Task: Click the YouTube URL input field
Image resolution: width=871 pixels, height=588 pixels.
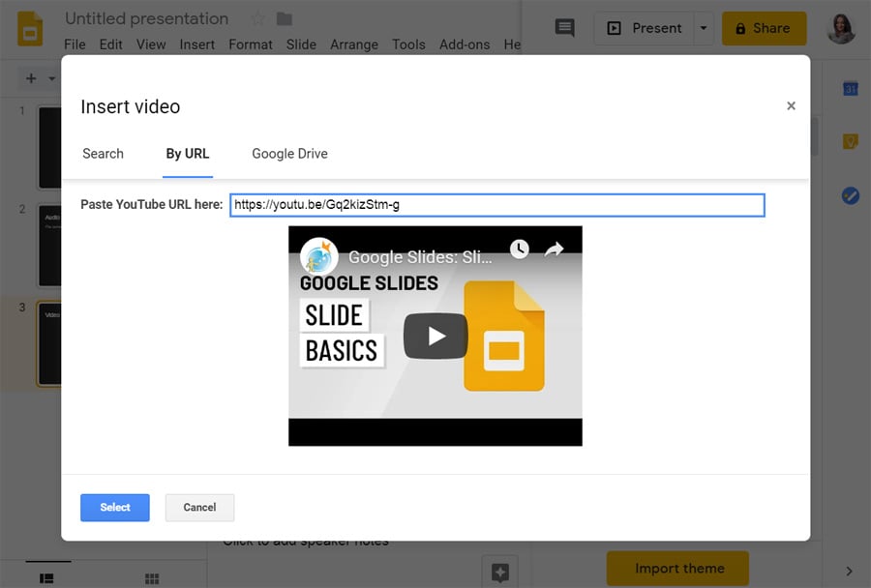Action: coord(496,205)
